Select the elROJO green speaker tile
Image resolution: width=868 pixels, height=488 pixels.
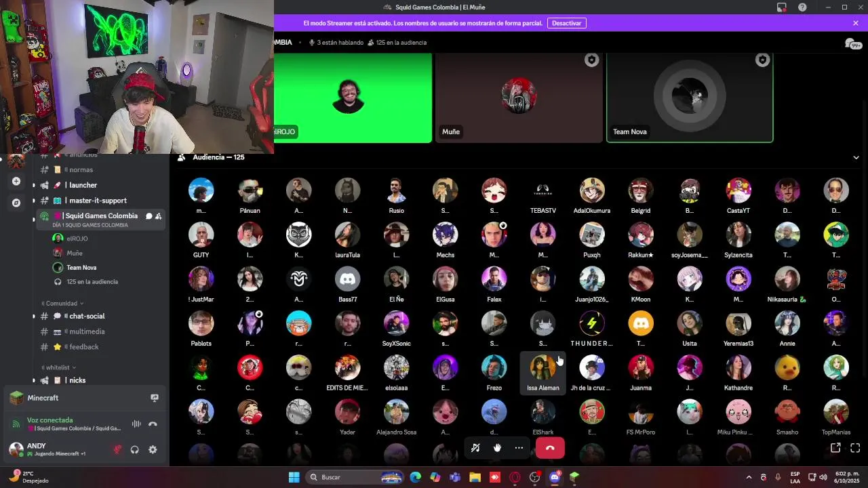tap(353, 98)
